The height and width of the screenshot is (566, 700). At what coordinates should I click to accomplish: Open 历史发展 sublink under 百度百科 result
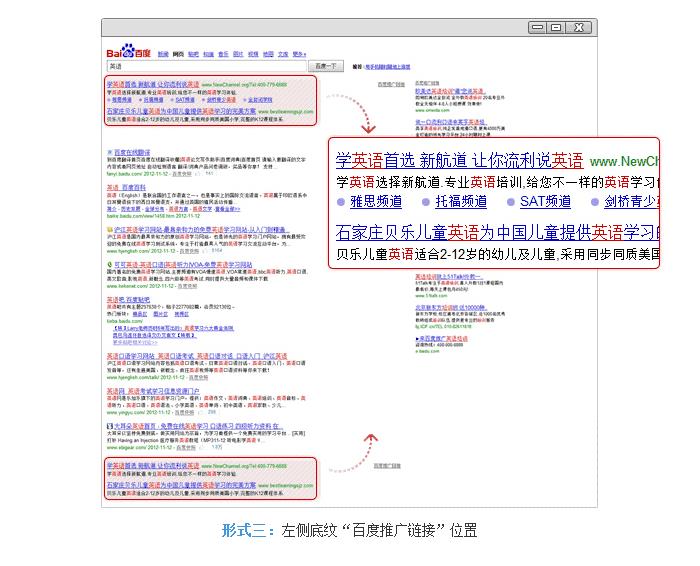[x=130, y=209]
